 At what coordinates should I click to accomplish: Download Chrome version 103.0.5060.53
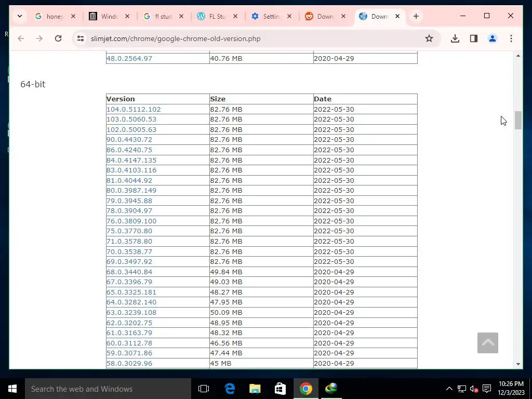pos(131,119)
